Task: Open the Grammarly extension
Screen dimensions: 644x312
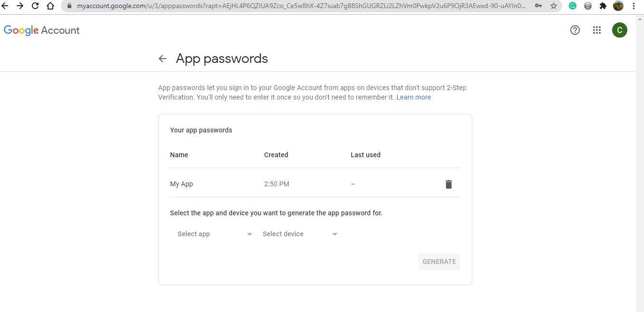Action: click(573, 6)
